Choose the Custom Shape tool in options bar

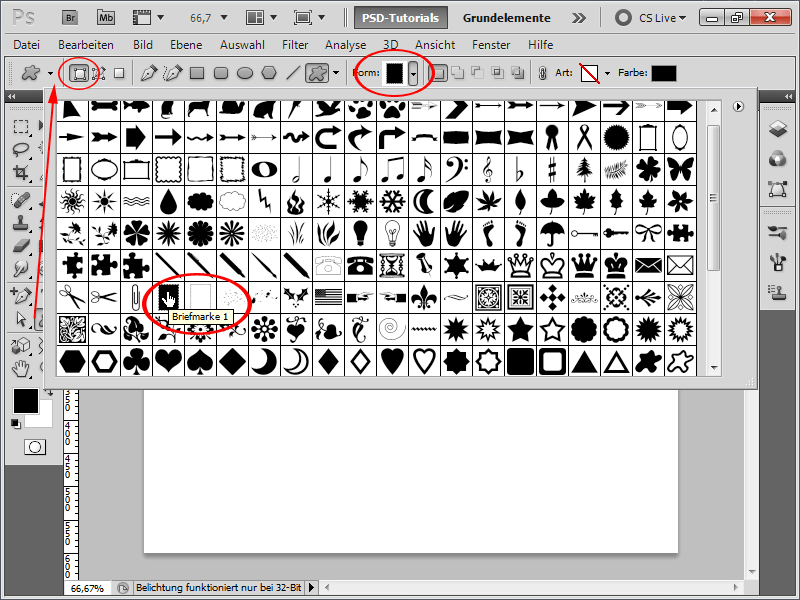tap(317, 73)
